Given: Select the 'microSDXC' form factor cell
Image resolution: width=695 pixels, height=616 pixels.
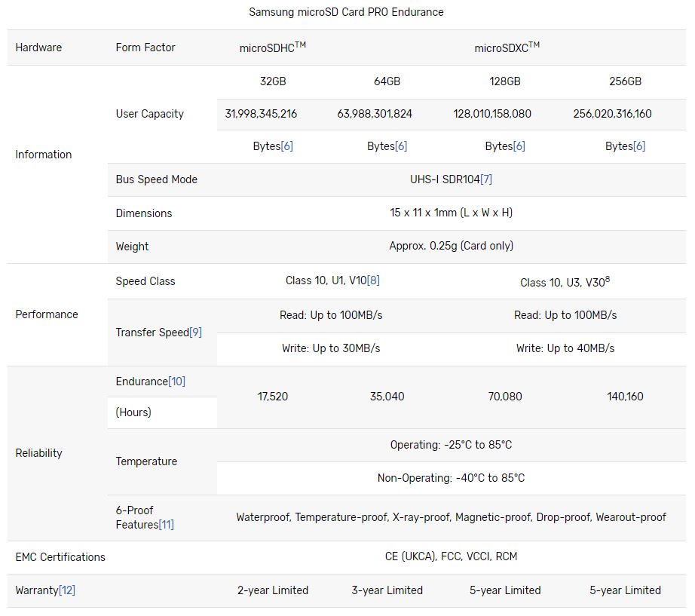Looking at the screenshot, I should tap(507, 48).
